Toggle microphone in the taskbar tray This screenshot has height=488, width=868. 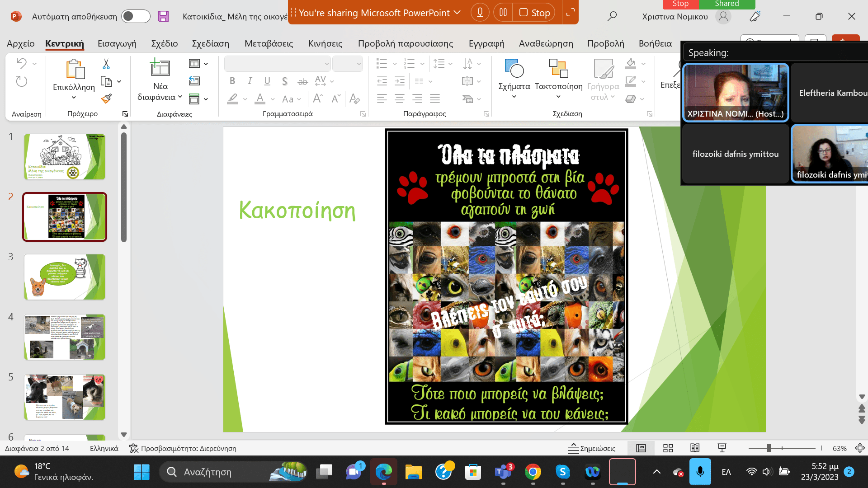click(700, 472)
